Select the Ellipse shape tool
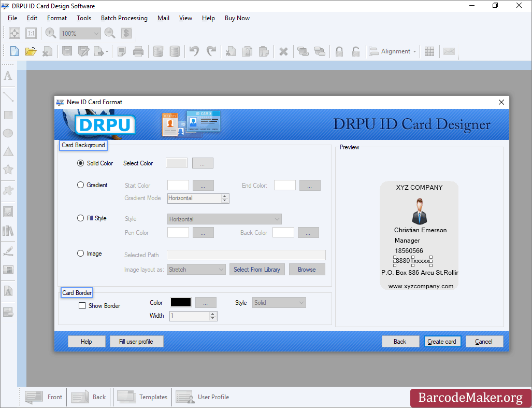532x408 pixels. click(x=8, y=133)
